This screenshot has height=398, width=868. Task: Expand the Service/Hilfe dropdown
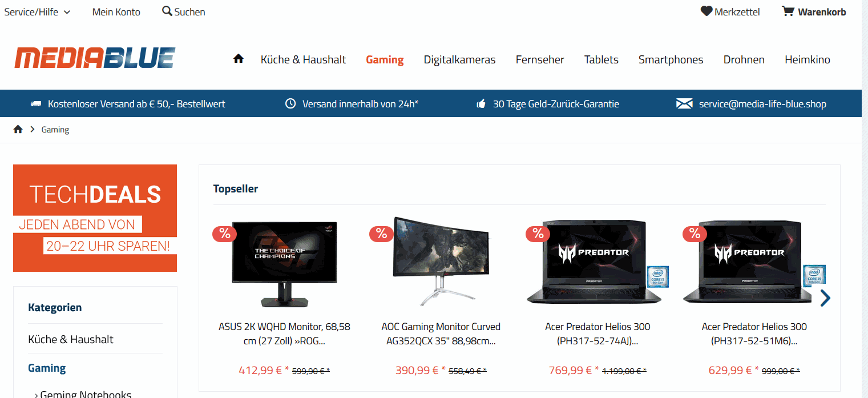[x=37, y=12]
